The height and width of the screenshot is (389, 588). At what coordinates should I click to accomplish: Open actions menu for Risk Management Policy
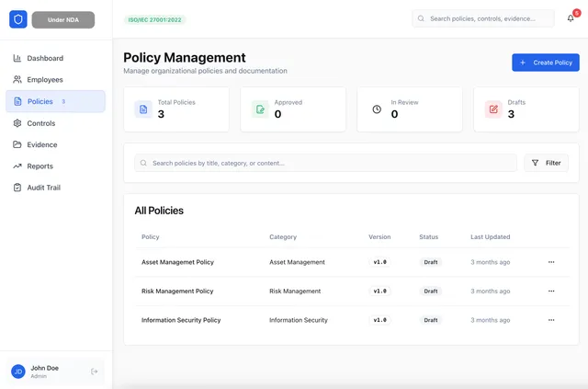point(551,291)
